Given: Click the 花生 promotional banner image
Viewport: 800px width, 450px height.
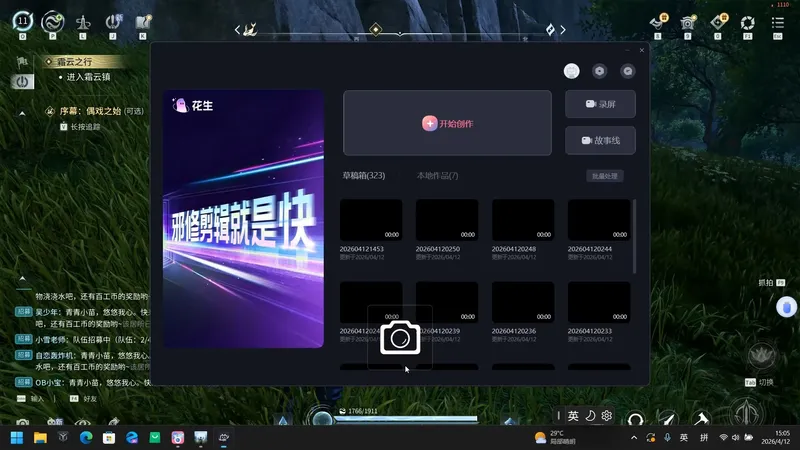Looking at the screenshot, I should [x=243, y=219].
